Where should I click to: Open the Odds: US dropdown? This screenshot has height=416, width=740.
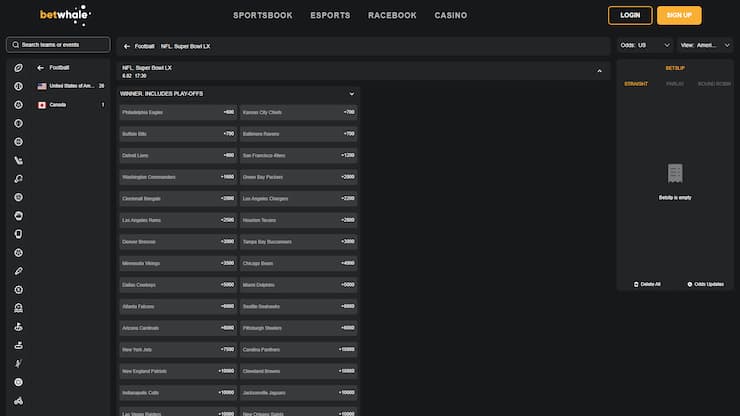[645, 45]
